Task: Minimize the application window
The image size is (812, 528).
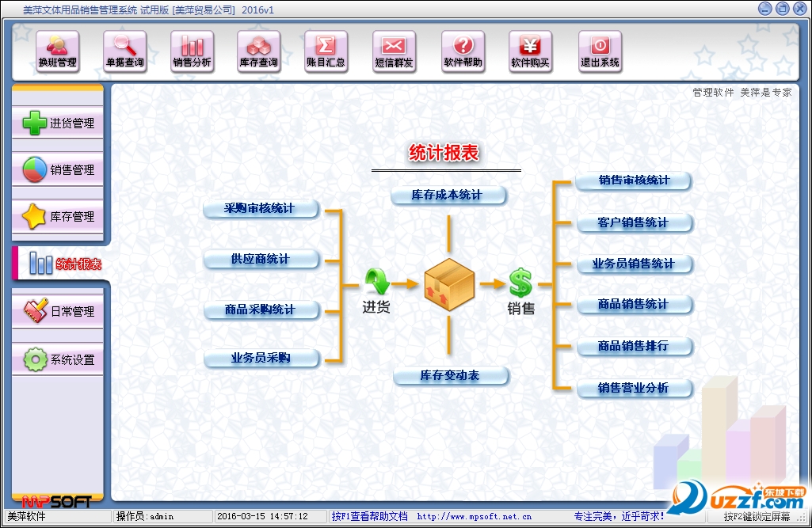Action: (765, 9)
